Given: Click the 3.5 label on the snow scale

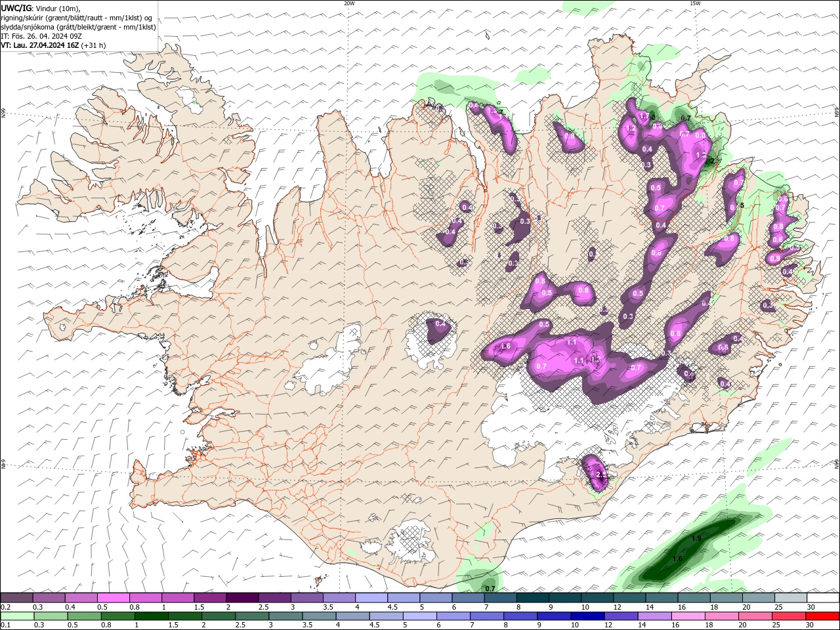Looking at the screenshot, I should (x=327, y=608).
